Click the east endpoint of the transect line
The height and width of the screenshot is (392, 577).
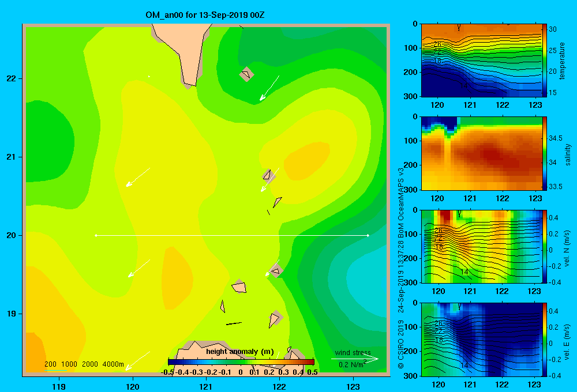[x=368, y=235]
